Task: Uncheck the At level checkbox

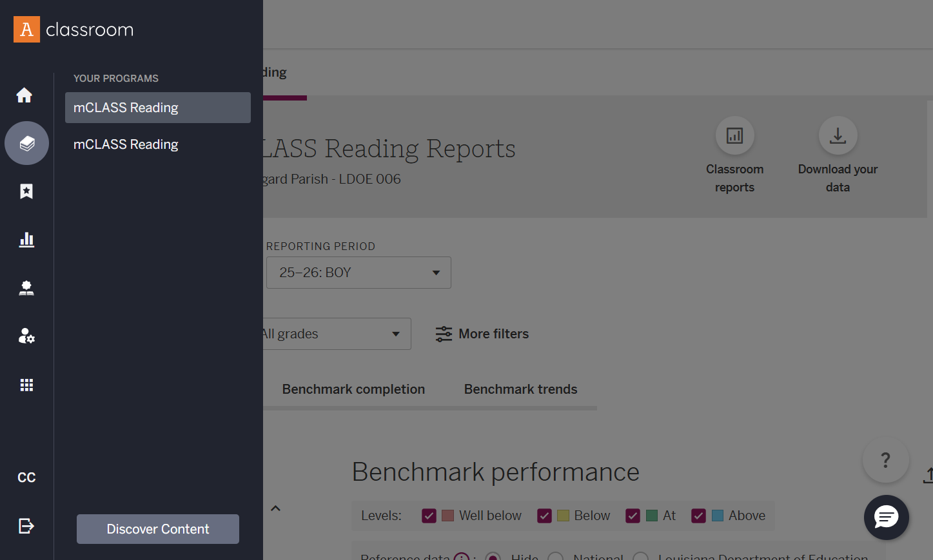Action: click(633, 516)
